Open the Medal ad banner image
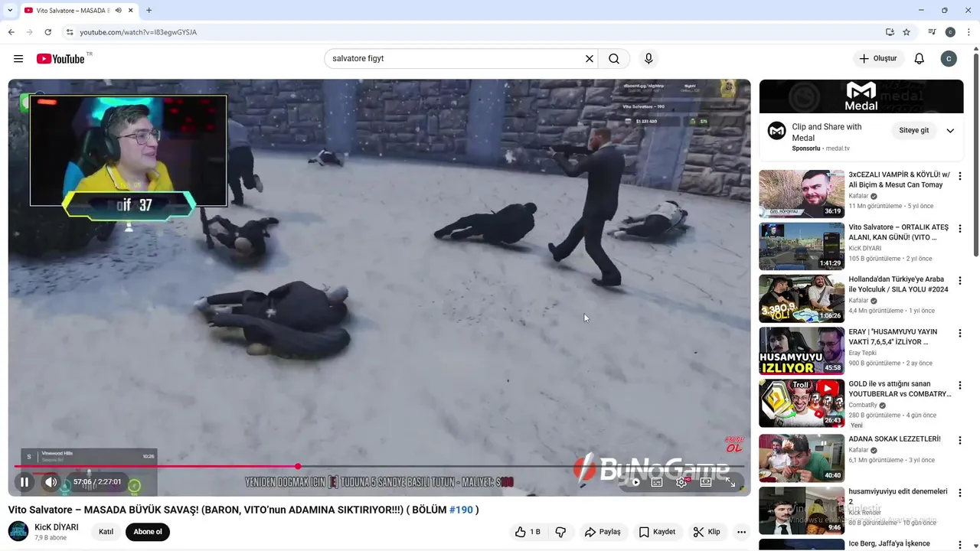 (x=861, y=96)
